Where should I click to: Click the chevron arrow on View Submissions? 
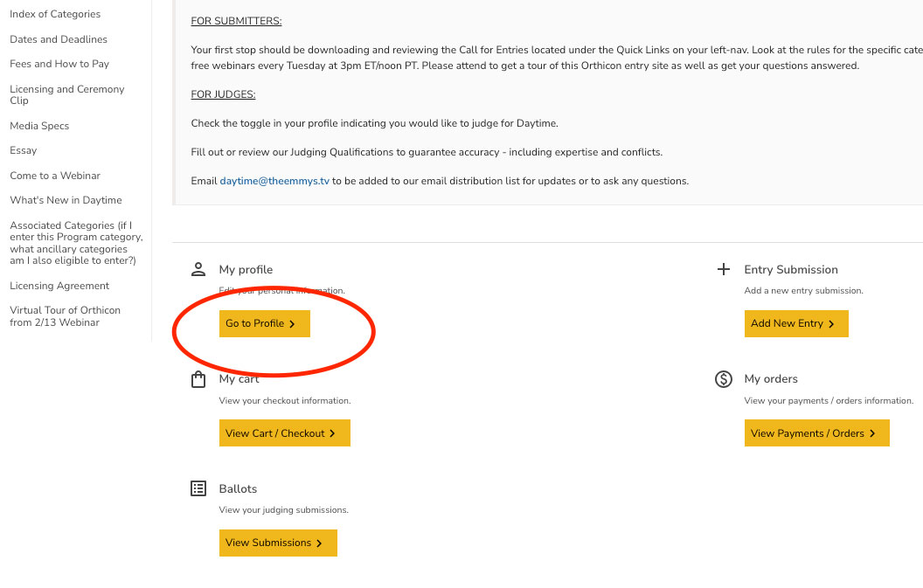pos(319,543)
